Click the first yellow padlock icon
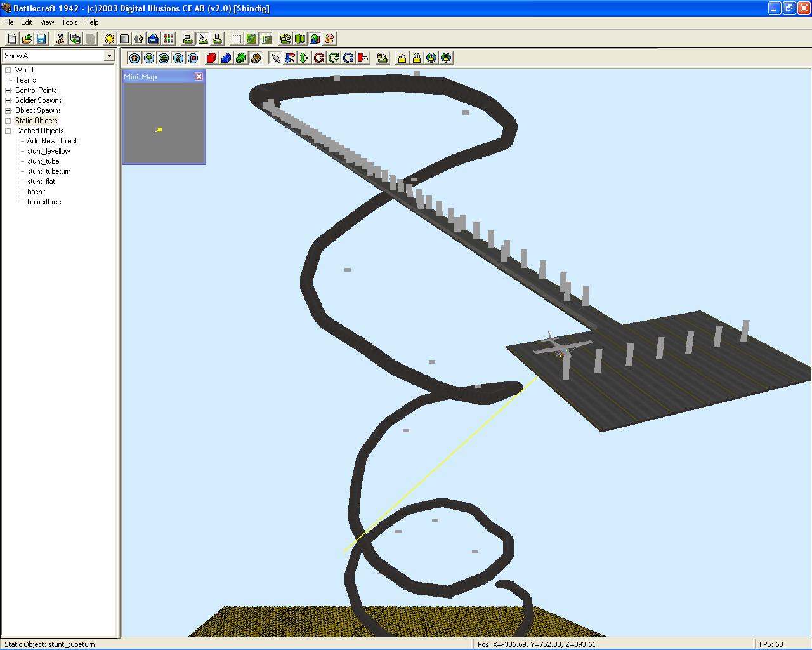Viewport: 812px width, 650px height. 402,58
